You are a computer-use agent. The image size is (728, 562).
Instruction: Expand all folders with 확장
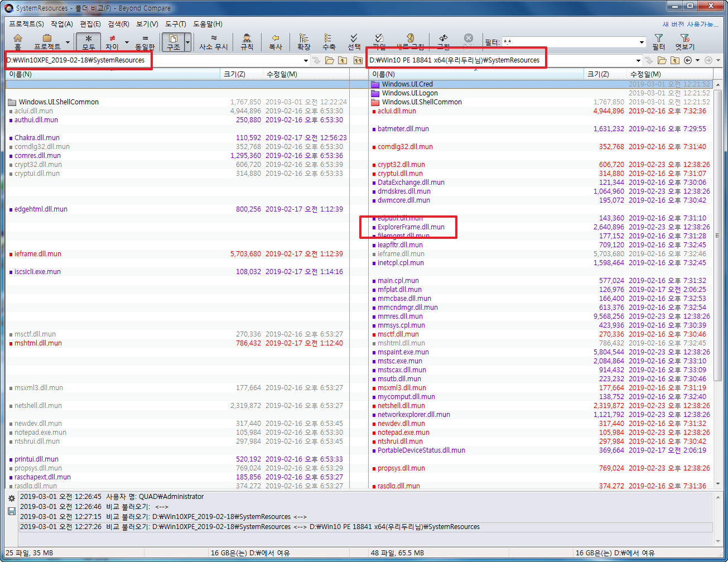coord(304,42)
